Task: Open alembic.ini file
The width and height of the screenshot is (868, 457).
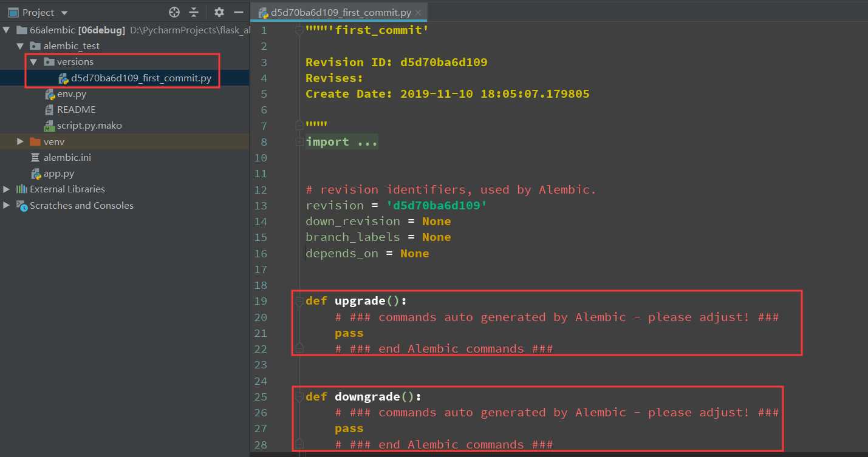Action: 67,157
